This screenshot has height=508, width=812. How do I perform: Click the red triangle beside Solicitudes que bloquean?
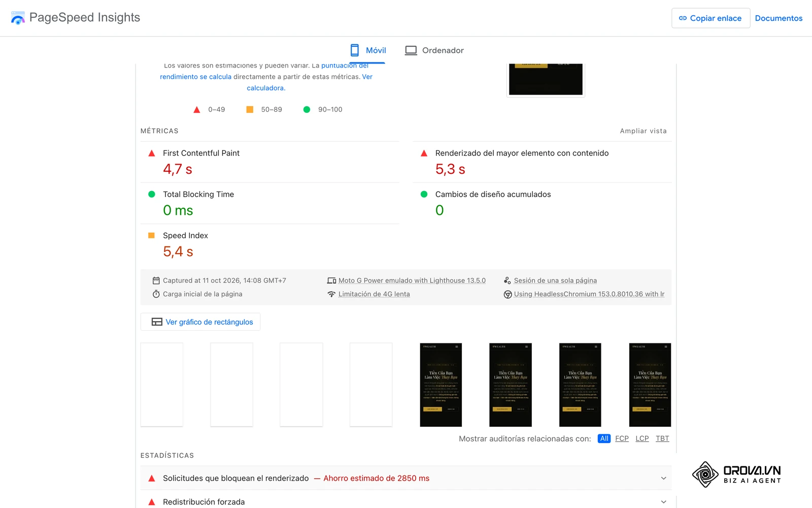click(151, 478)
